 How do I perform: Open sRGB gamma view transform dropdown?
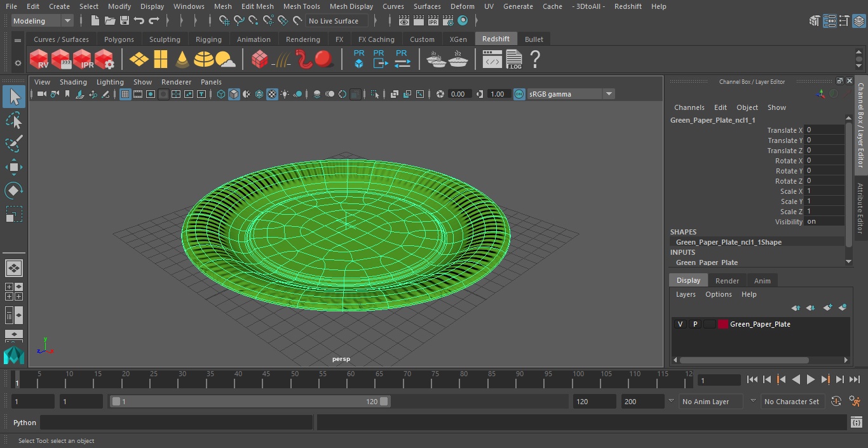click(x=571, y=94)
